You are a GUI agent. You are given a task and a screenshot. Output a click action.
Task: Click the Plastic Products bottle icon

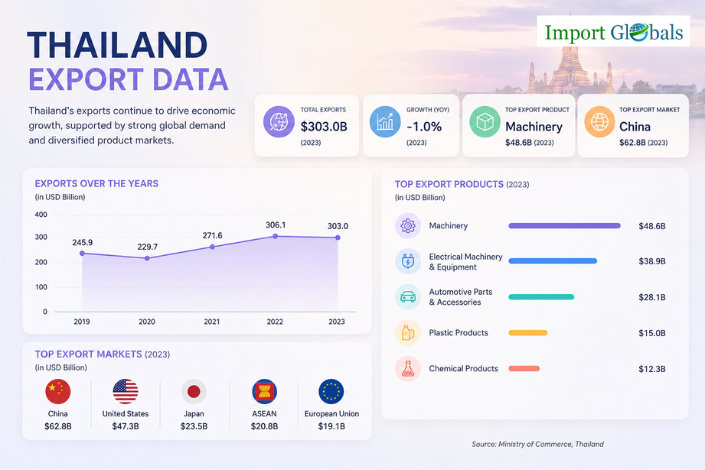tap(408, 333)
